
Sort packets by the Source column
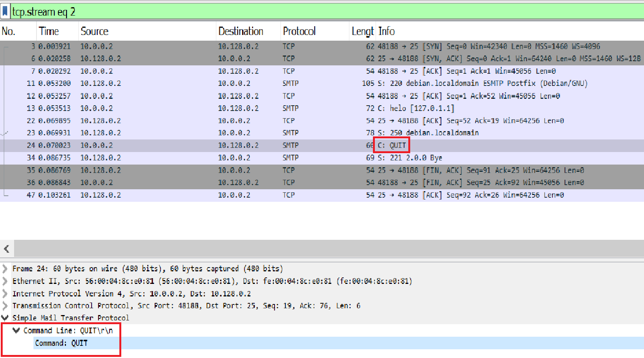94,31
